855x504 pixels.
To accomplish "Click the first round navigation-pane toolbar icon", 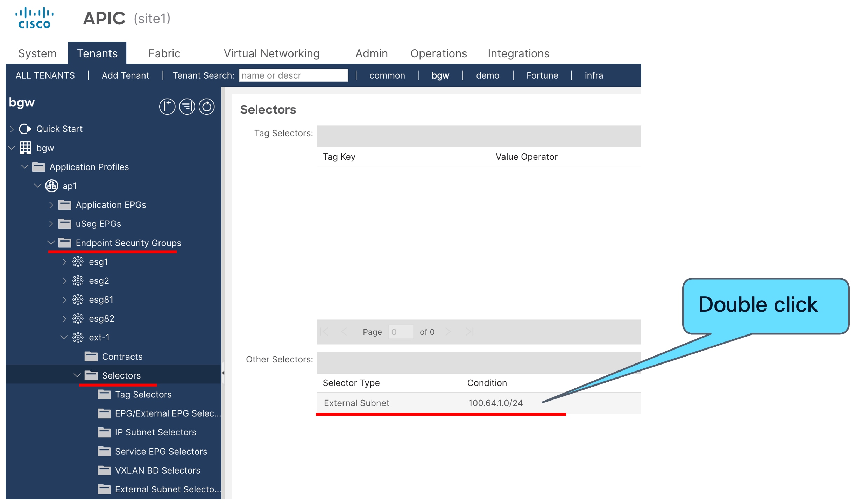I will pos(167,107).
